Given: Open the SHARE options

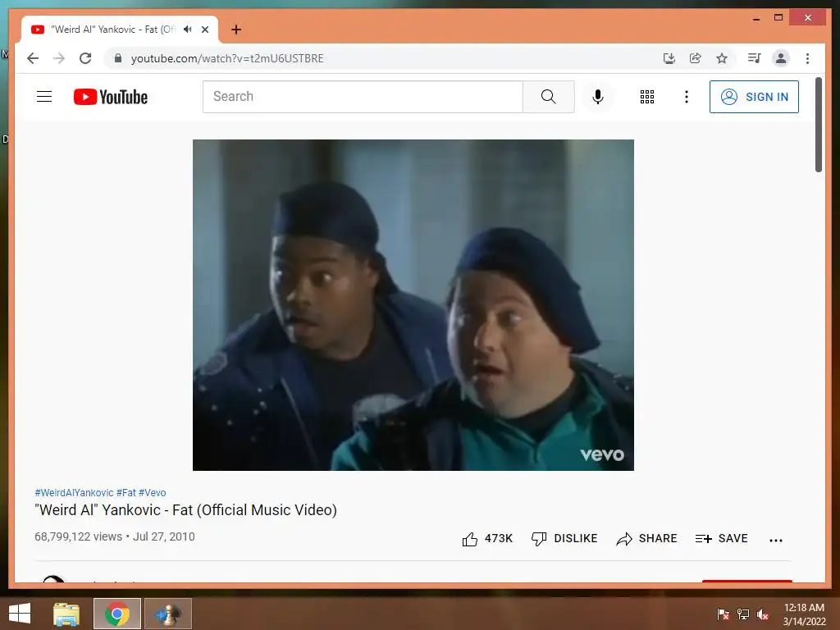Looking at the screenshot, I should pyautogui.click(x=646, y=538).
